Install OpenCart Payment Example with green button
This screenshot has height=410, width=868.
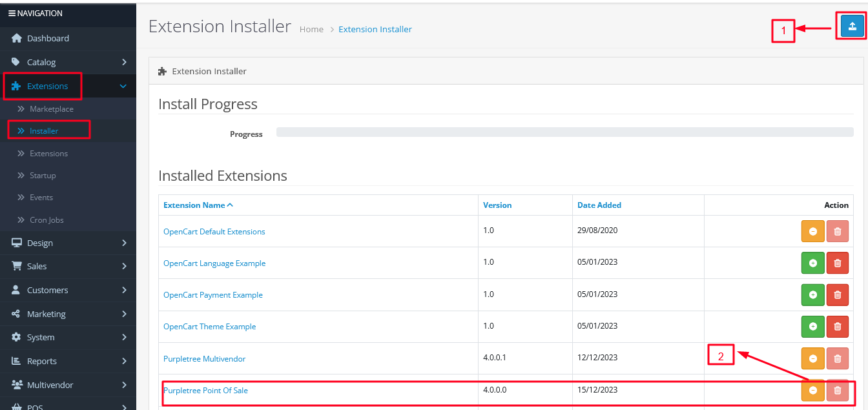(x=813, y=294)
